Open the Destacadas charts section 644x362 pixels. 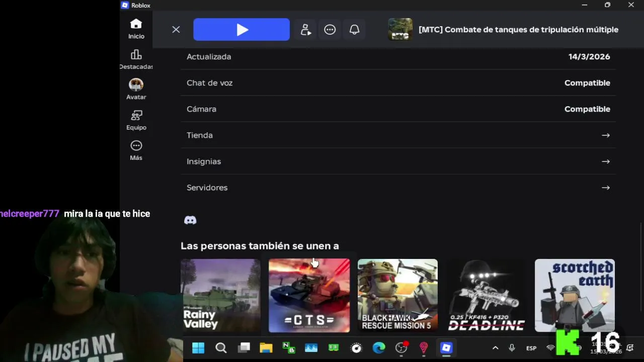pyautogui.click(x=136, y=59)
